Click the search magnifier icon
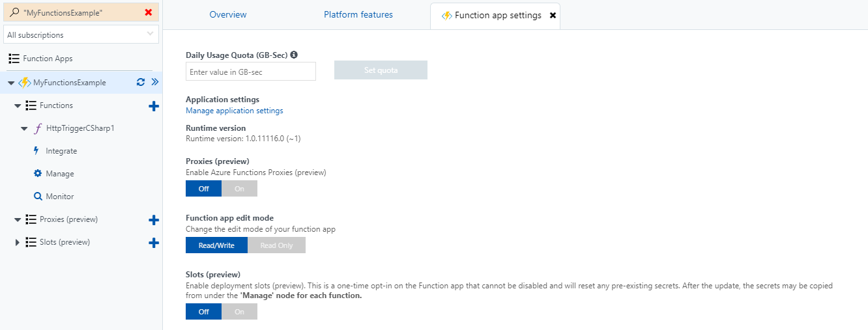Screen dimensions: 868x330 click(x=14, y=12)
